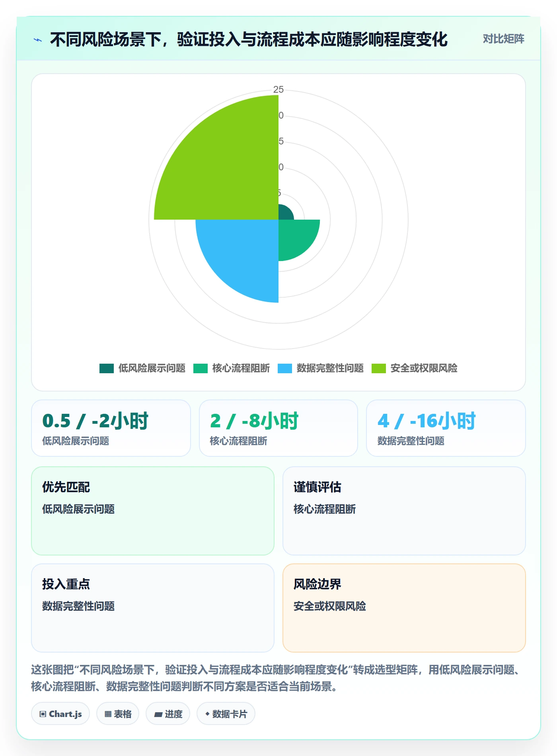This screenshot has width=557, height=756.
Task: Click the grid icon in 表格 chip
Action: click(x=108, y=714)
